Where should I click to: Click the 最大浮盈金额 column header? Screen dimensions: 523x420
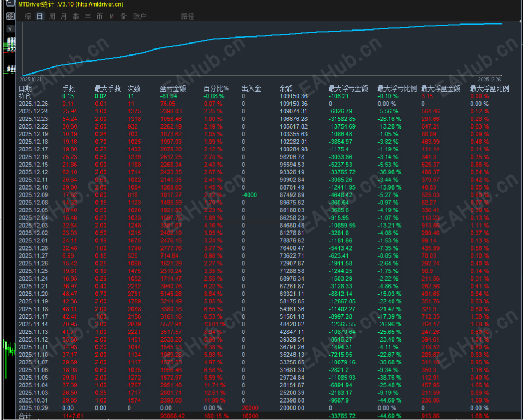(441, 88)
